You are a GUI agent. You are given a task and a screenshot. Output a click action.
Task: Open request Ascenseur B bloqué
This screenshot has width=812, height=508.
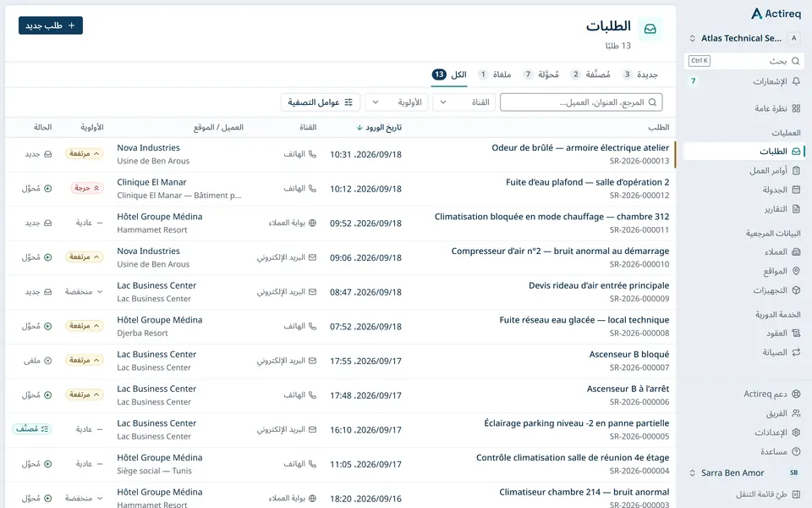[629, 355]
